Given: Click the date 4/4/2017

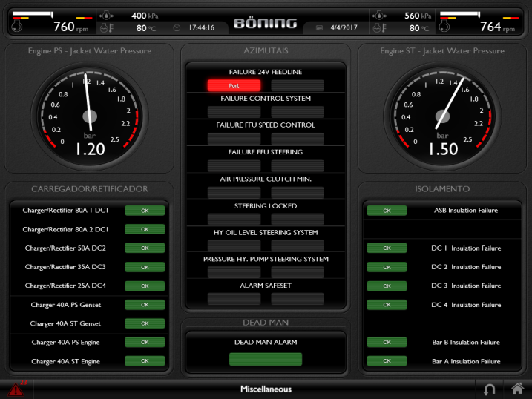Looking at the screenshot, I should [344, 27].
